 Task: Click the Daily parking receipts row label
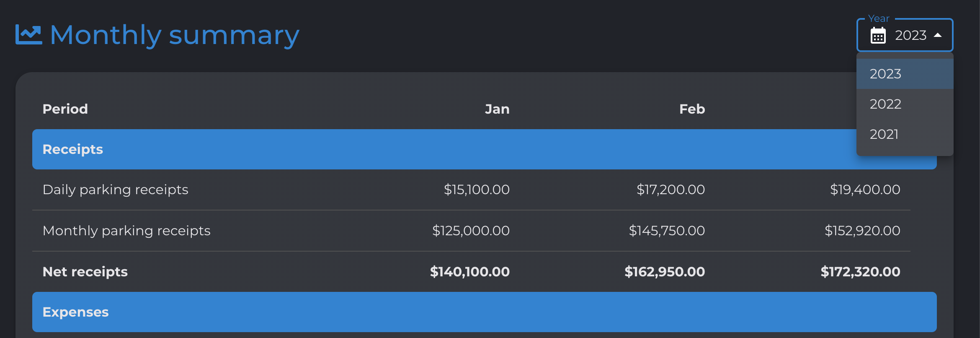116,190
